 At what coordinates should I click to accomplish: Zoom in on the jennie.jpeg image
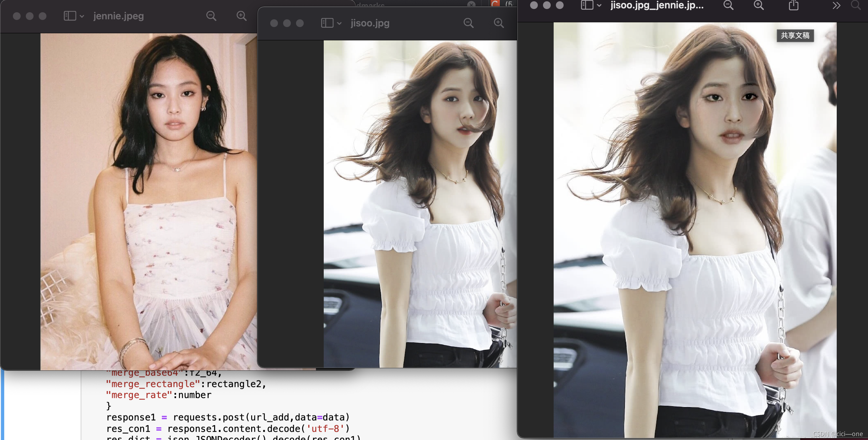coord(241,16)
